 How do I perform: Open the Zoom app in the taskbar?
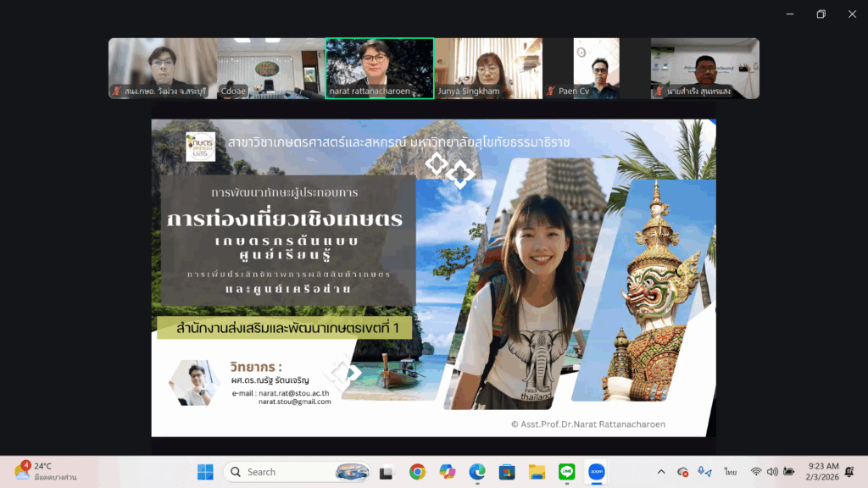point(596,472)
